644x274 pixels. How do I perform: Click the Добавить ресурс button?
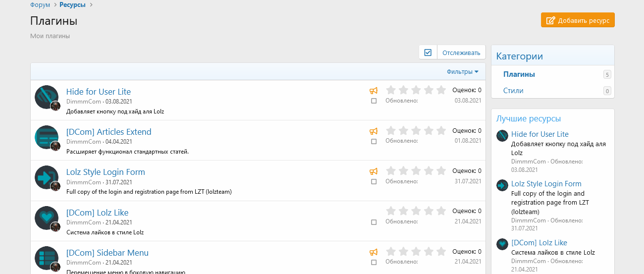point(578,20)
